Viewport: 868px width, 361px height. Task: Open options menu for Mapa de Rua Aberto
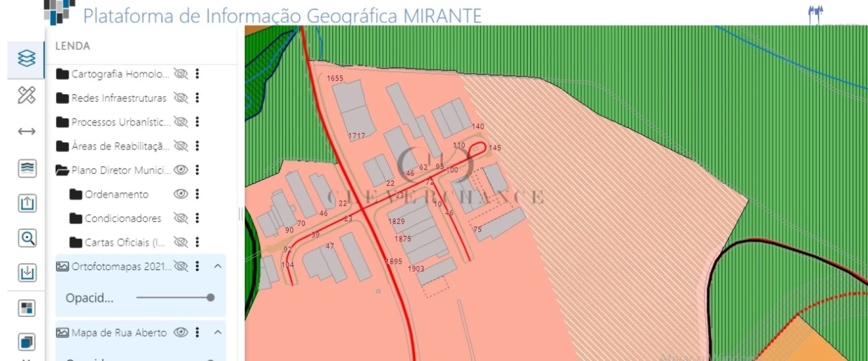pyautogui.click(x=197, y=332)
